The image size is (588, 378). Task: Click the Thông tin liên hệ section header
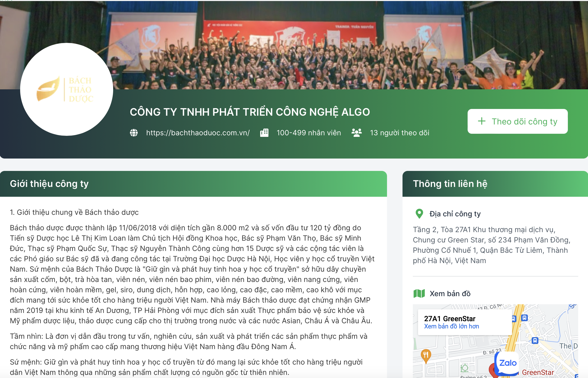(495, 184)
